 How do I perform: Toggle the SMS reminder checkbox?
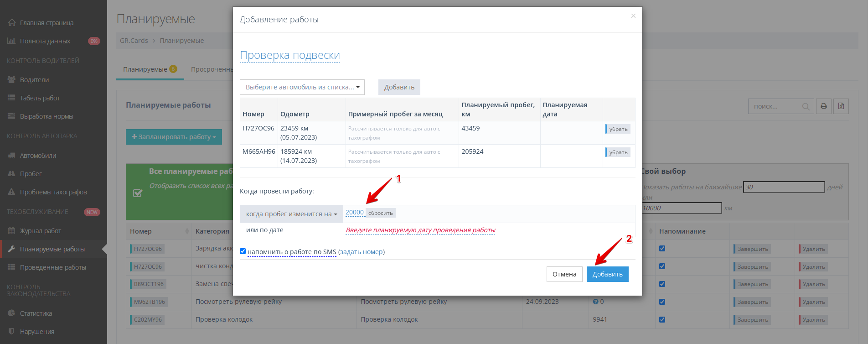(243, 251)
